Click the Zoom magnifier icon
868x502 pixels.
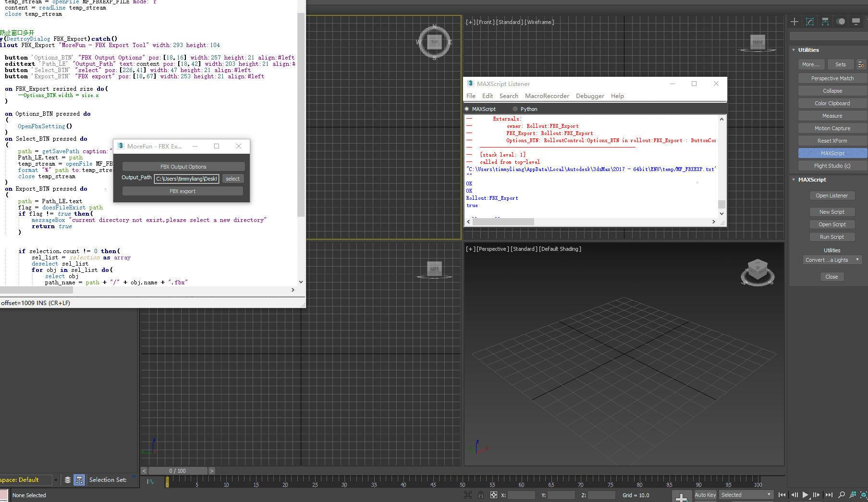click(x=842, y=495)
